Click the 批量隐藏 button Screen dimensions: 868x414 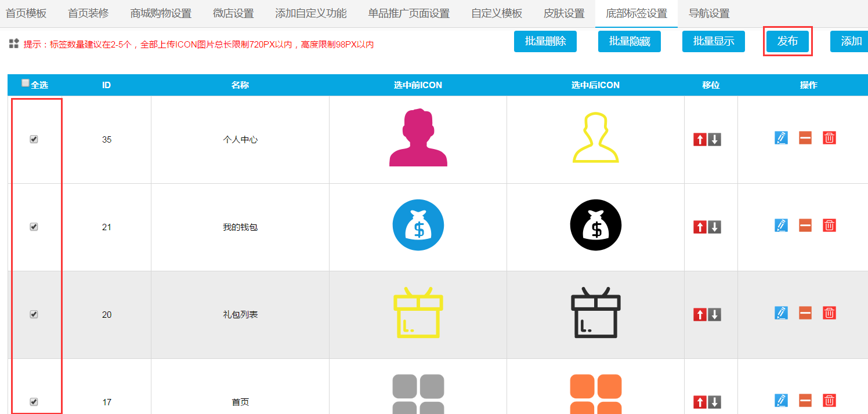point(630,41)
